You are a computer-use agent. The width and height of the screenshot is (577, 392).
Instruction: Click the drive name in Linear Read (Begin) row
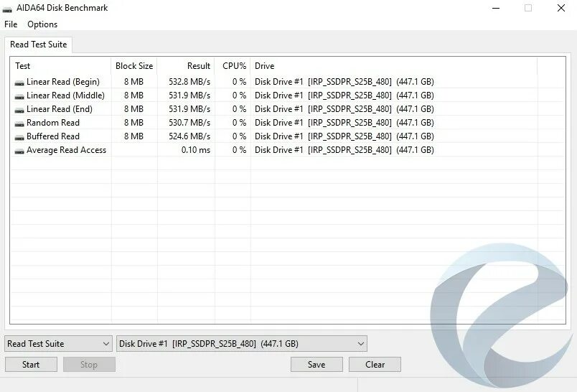(344, 82)
